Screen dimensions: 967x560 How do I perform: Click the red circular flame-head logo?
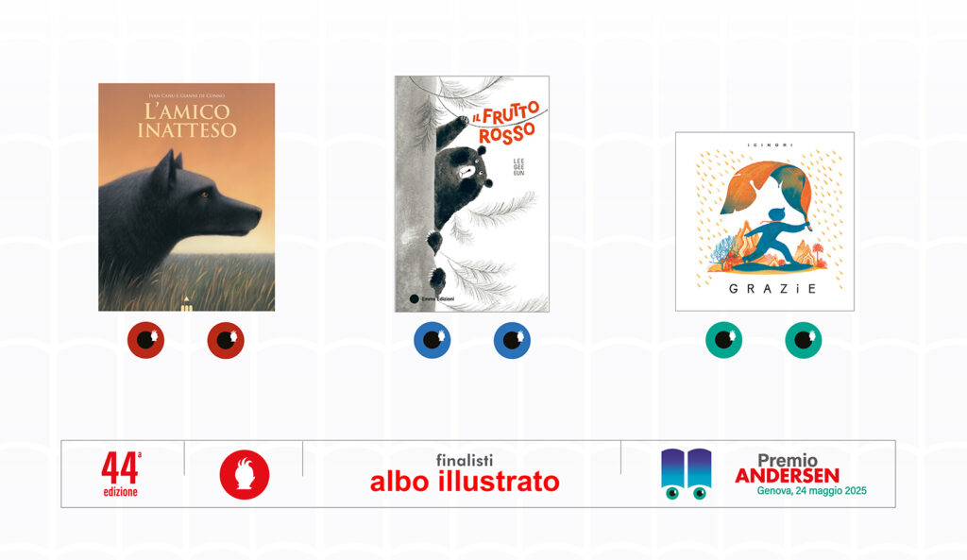[245, 474]
